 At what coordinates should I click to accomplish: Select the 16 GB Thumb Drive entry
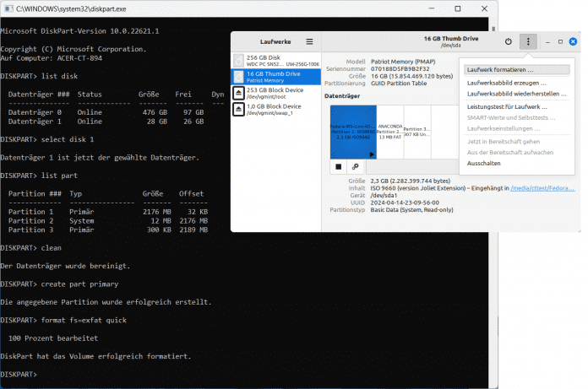(x=275, y=77)
